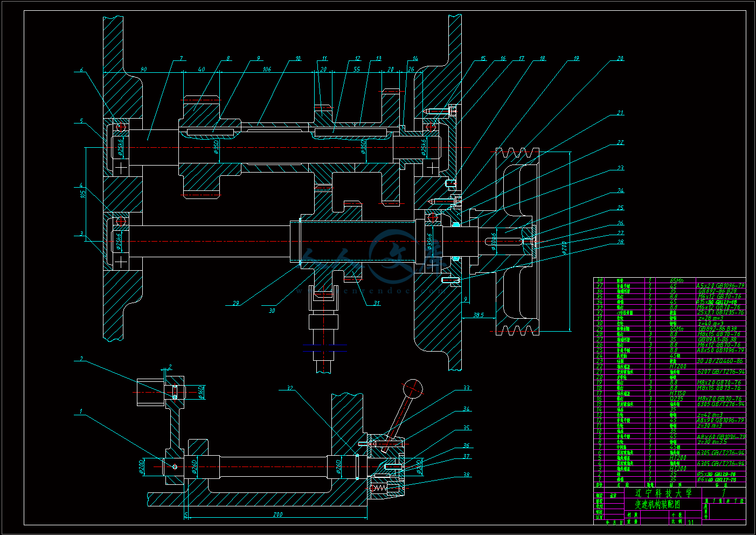Click the title text 变速机构装配图
This screenshot has width=756, height=535.
pyautogui.click(x=657, y=505)
